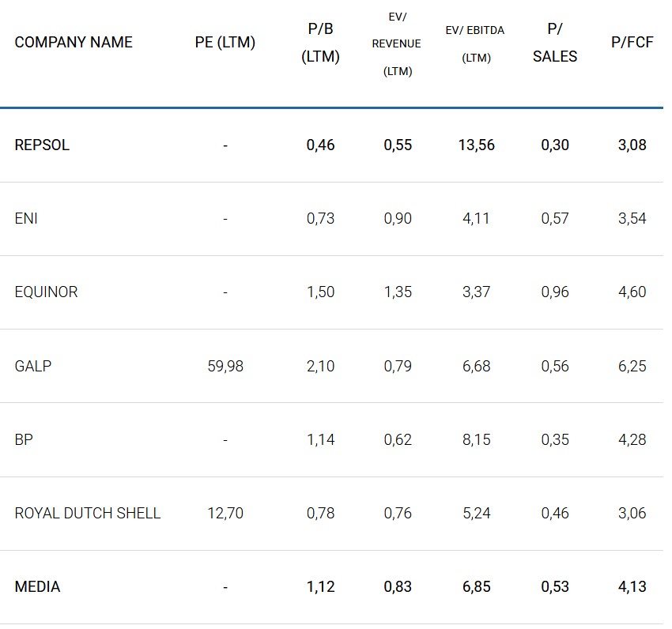Click ROYAL DUTCH SHELL company name
672x629 pixels.
(88, 513)
